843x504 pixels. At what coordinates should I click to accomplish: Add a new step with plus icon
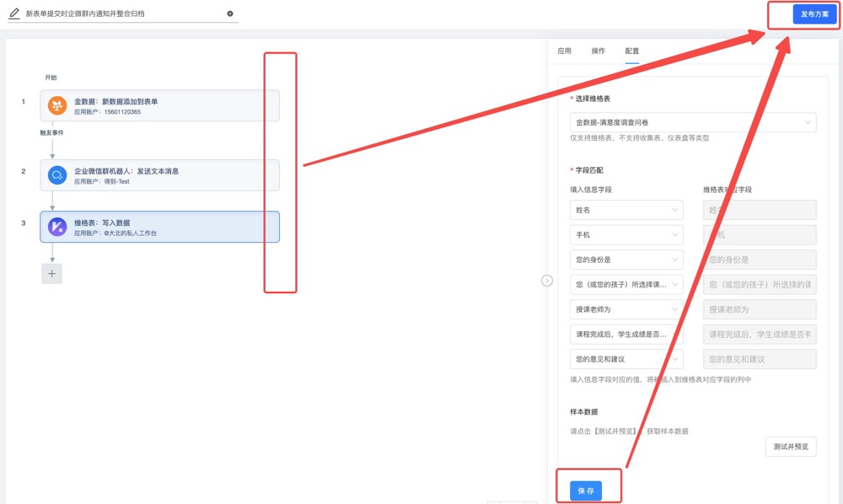pyautogui.click(x=52, y=273)
